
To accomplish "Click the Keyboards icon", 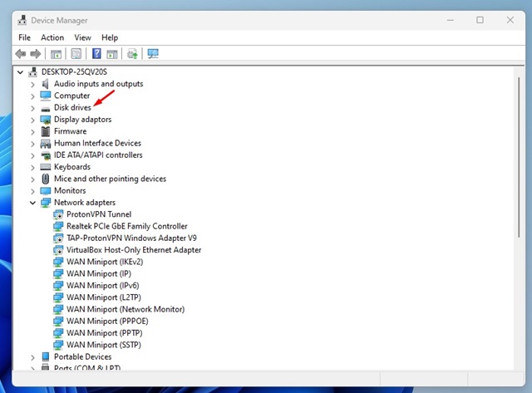I will point(46,167).
